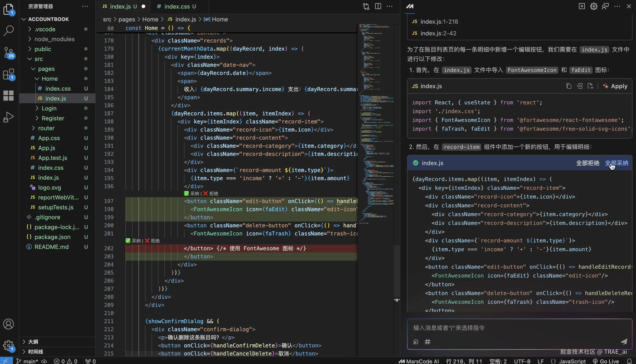The image size is (636, 364).
Task: Click the send message arrow icon
Action: (624, 342)
